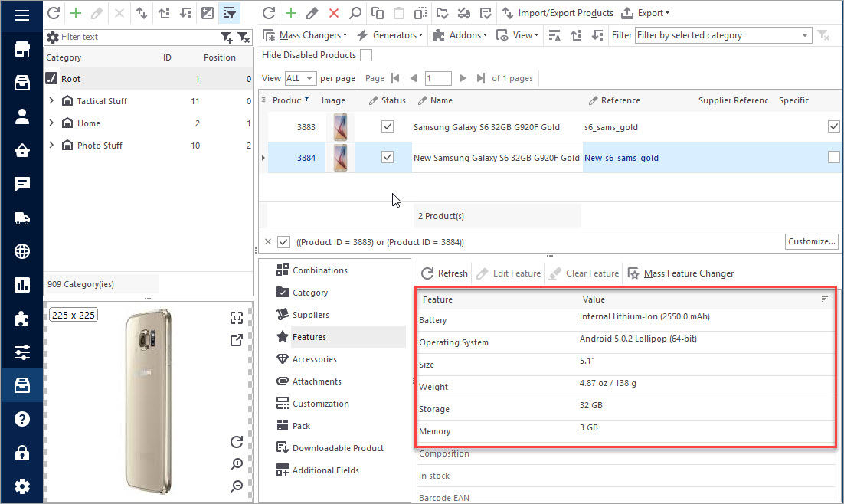Click the page number input field
Screen dimensions: 844x504
[x=437, y=79]
